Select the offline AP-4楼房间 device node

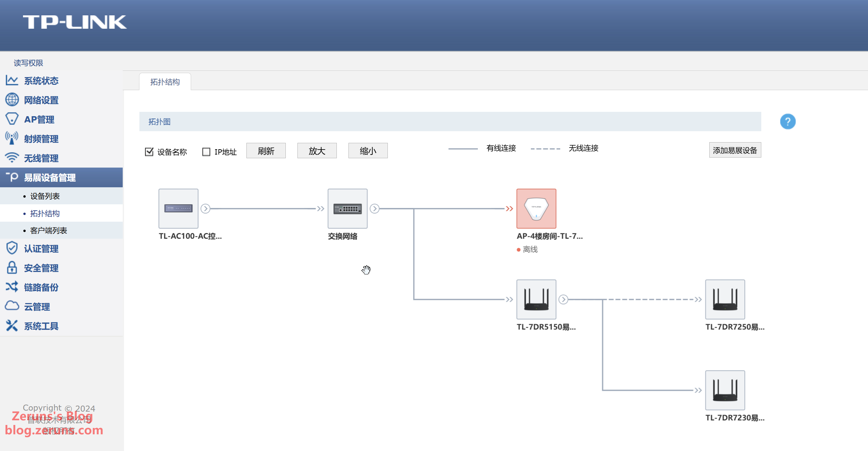[x=536, y=208]
